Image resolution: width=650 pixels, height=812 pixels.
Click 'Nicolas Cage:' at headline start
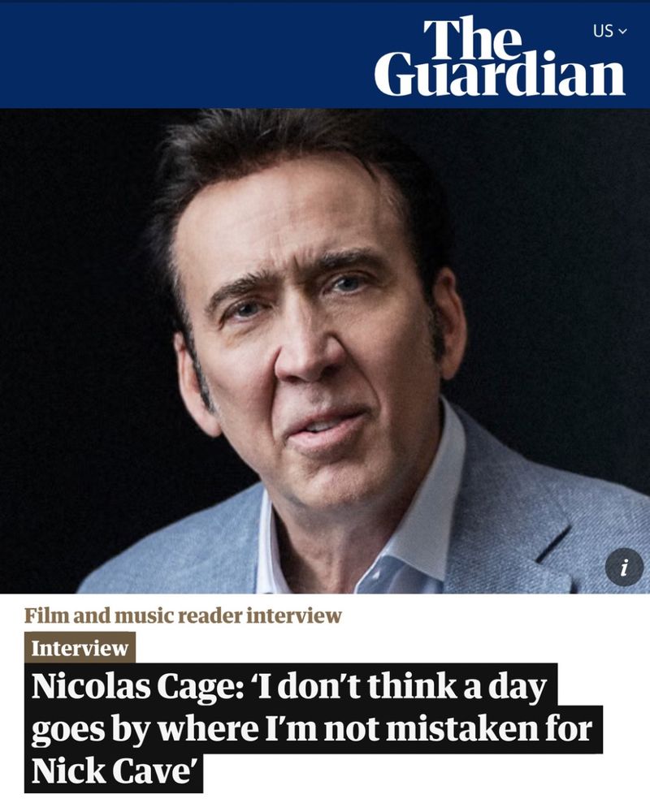137,686
